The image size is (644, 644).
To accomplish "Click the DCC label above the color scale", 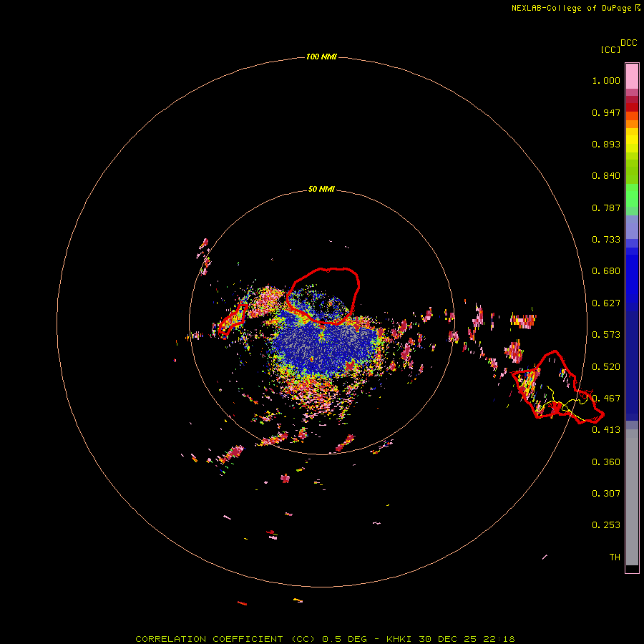I will point(628,43).
